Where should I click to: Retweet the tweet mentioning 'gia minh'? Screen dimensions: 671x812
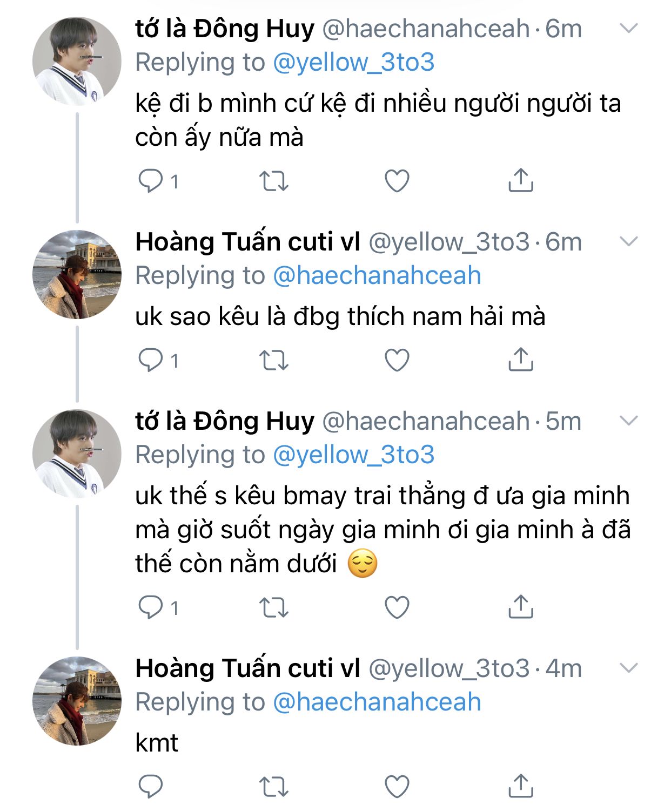(274, 608)
